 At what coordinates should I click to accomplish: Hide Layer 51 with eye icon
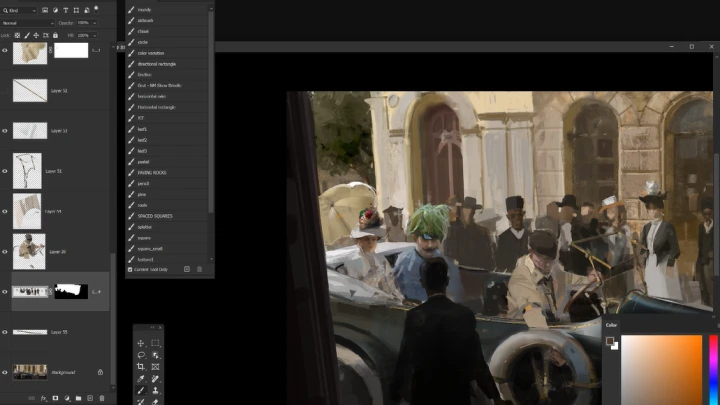point(5,171)
